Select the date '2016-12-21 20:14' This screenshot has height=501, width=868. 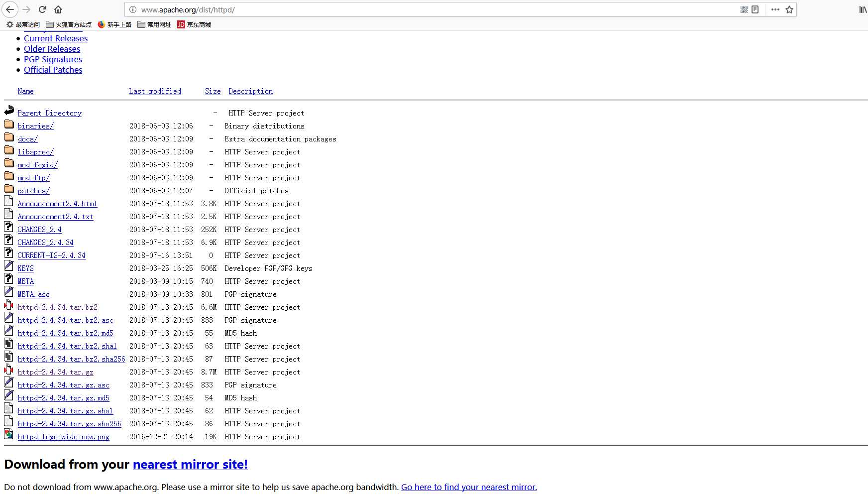click(161, 437)
